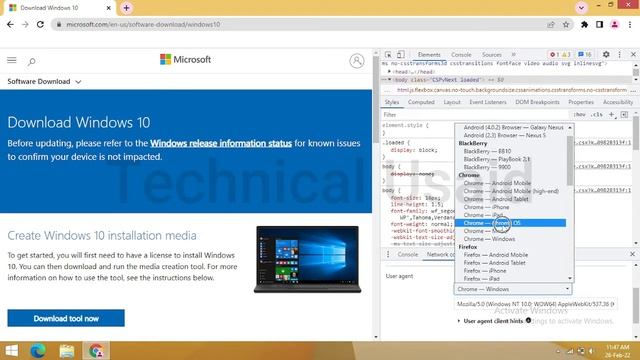The height and width of the screenshot is (360, 640).
Task: Click the taskbar volume icon
Action: point(591,351)
